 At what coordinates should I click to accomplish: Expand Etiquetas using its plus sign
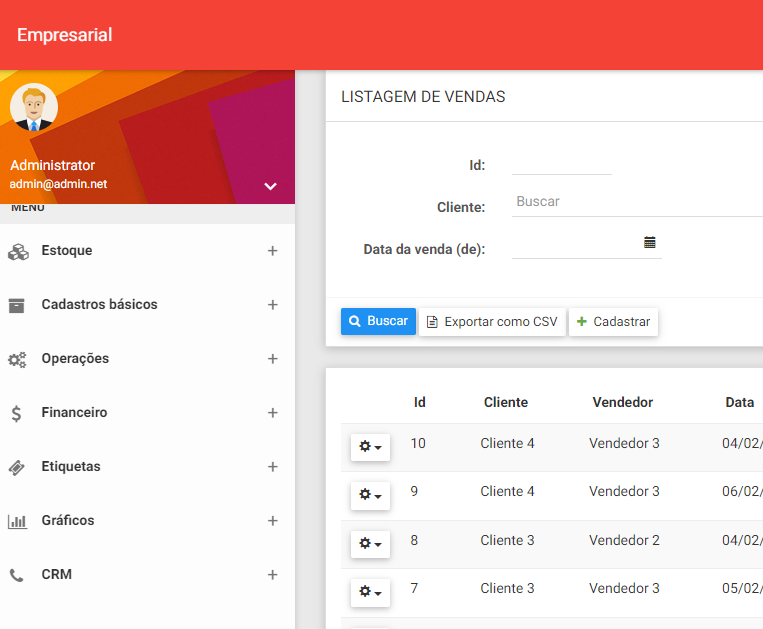272,467
